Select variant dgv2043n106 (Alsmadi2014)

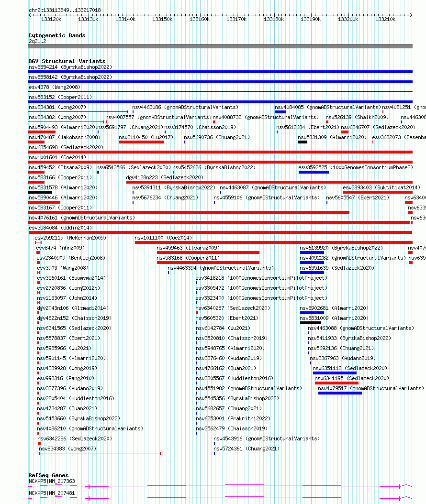pyautogui.click(x=73, y=308)
